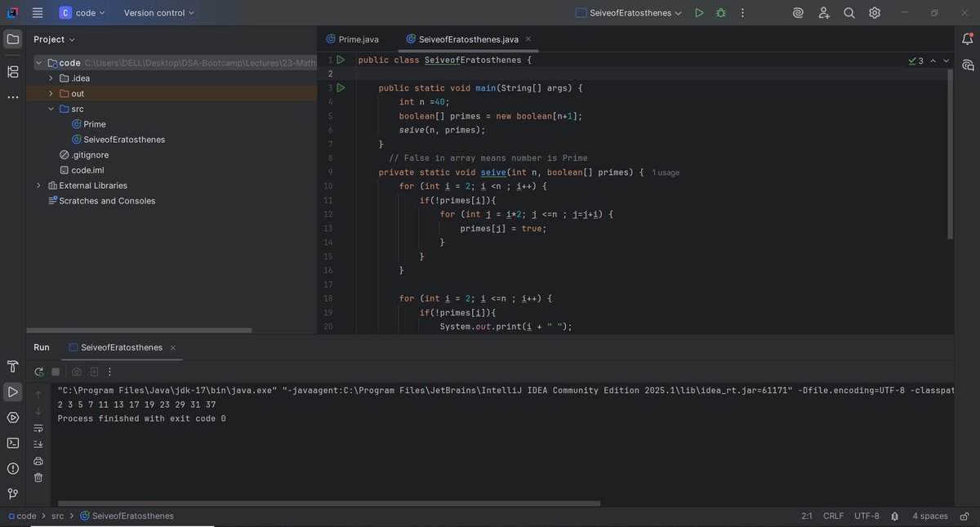The image size is (980, 527).
Task: Collapse the src folder
Action: (51, 109)
